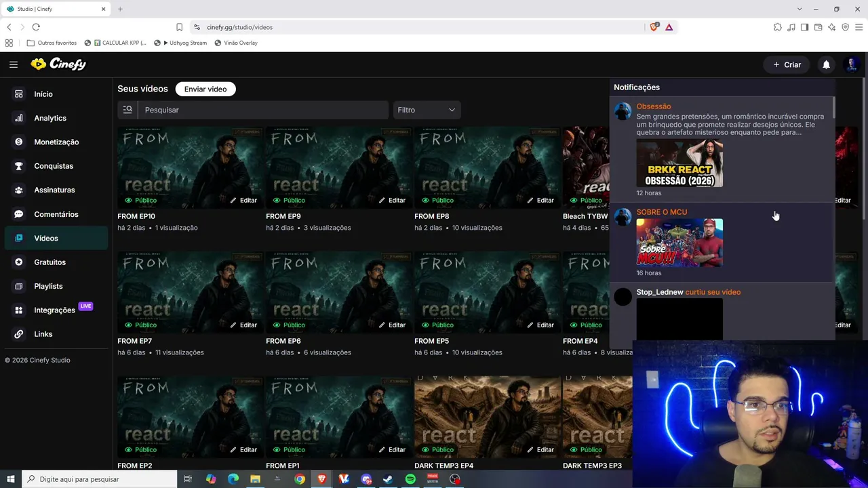This screenshot has width=868, height=488.
Task: Toggle Público visibility on FROM EP9
Action: [289, 200]
